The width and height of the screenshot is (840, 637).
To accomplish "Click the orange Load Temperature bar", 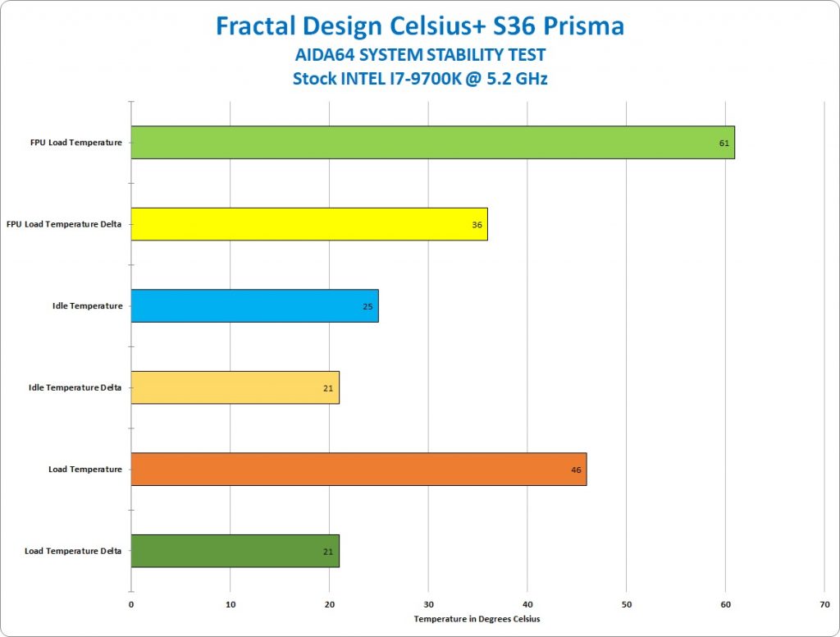I will pyautogui.click(x=359, y=470).
